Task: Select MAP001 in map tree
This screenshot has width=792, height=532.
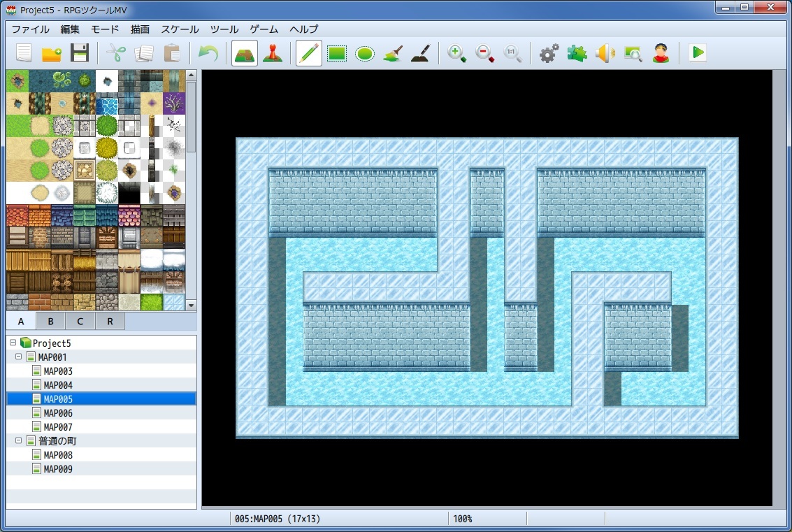Action: 52,357
